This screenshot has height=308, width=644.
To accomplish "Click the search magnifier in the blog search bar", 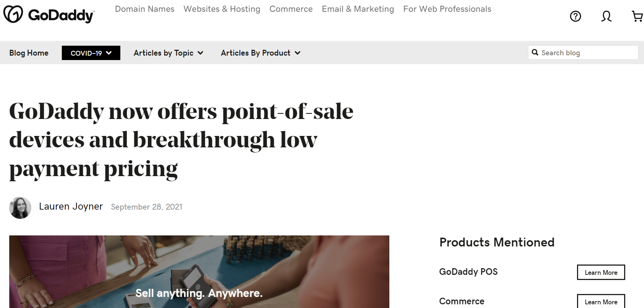I will (x=535, y=52).
